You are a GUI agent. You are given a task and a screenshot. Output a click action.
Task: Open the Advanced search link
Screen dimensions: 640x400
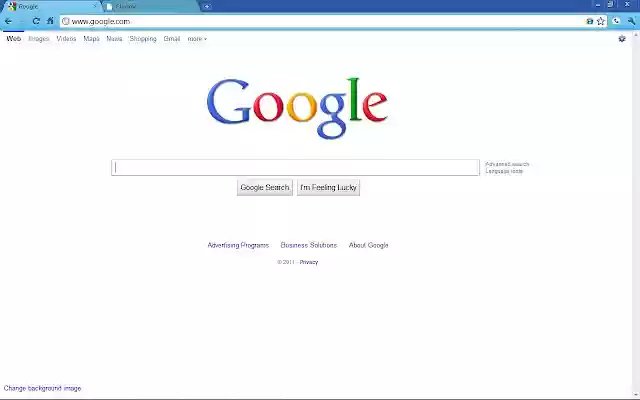[507, 164]
